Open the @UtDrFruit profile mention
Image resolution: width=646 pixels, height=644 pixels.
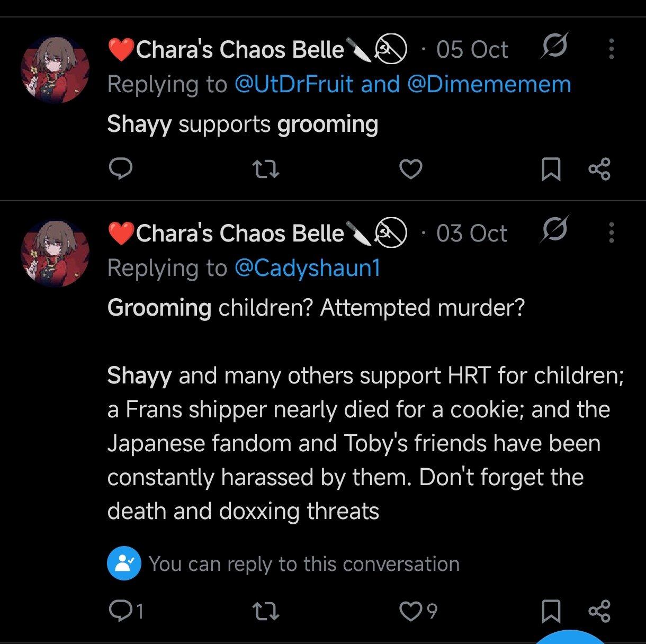pyautogui.click(x=294, y=85)
